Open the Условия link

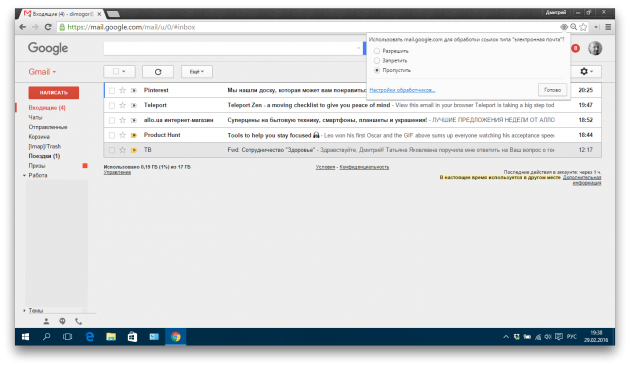[325, 167]
